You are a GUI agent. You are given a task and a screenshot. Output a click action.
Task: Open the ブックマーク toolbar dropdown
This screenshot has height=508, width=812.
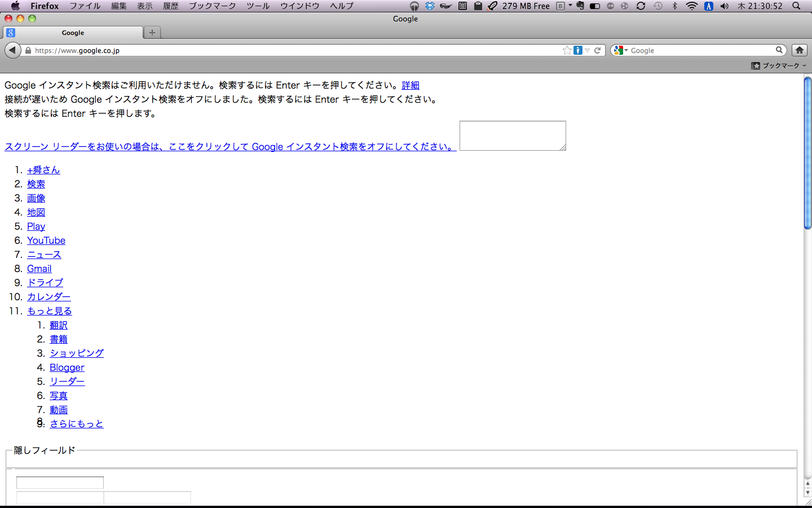coord(778,66)
